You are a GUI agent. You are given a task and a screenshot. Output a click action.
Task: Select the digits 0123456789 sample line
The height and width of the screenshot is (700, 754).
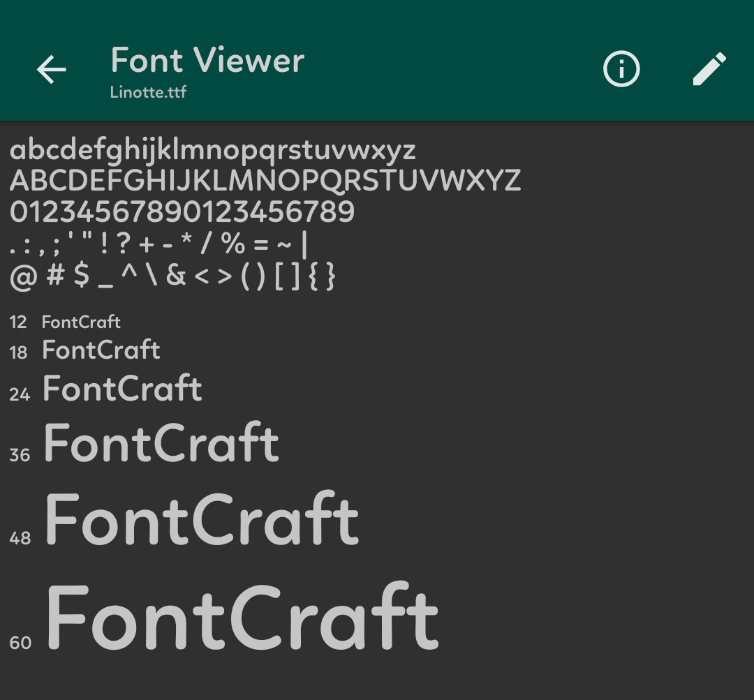pos(182,211)
